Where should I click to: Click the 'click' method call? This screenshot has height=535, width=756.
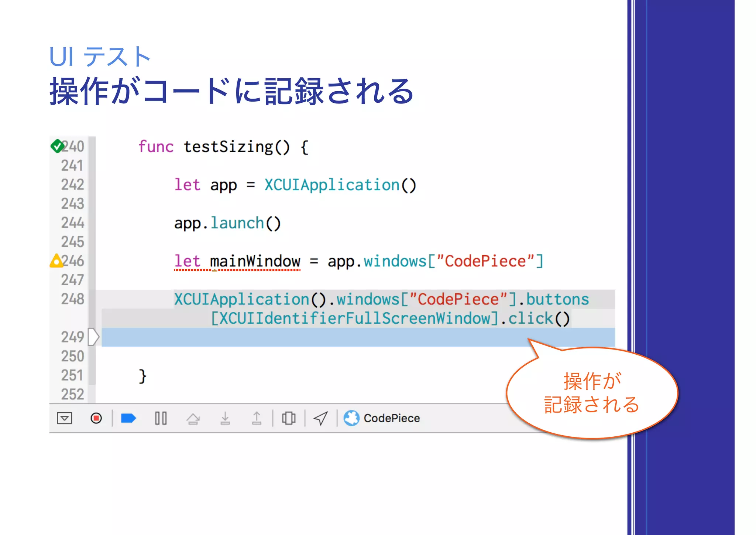click(x=531, y=318)
